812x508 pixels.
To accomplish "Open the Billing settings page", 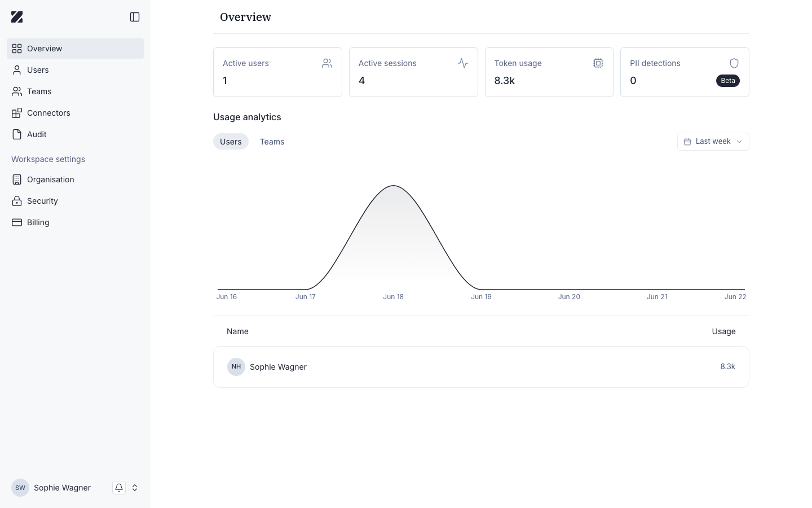I will pyautogui.click(x=75, y=222).
